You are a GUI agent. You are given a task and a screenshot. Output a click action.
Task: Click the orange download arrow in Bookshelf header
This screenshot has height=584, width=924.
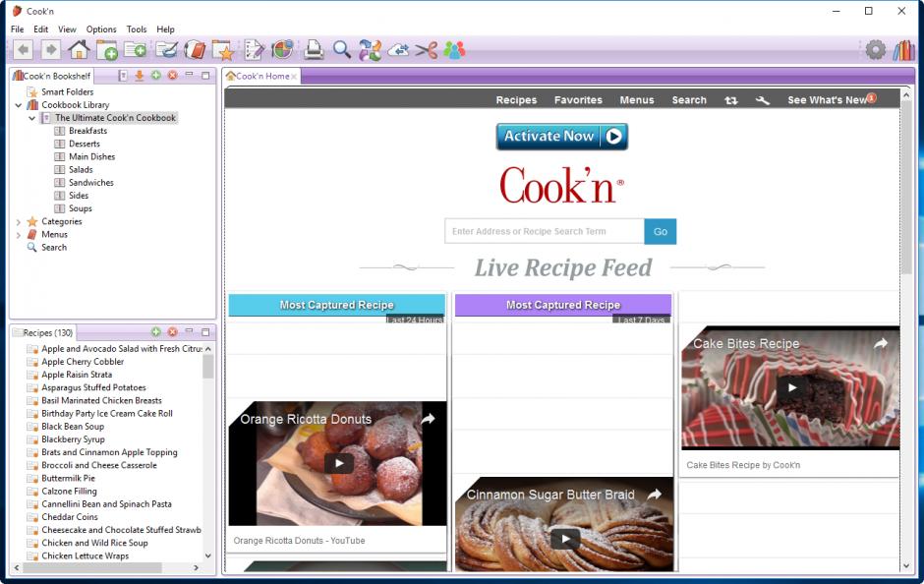tap(139, 76)
